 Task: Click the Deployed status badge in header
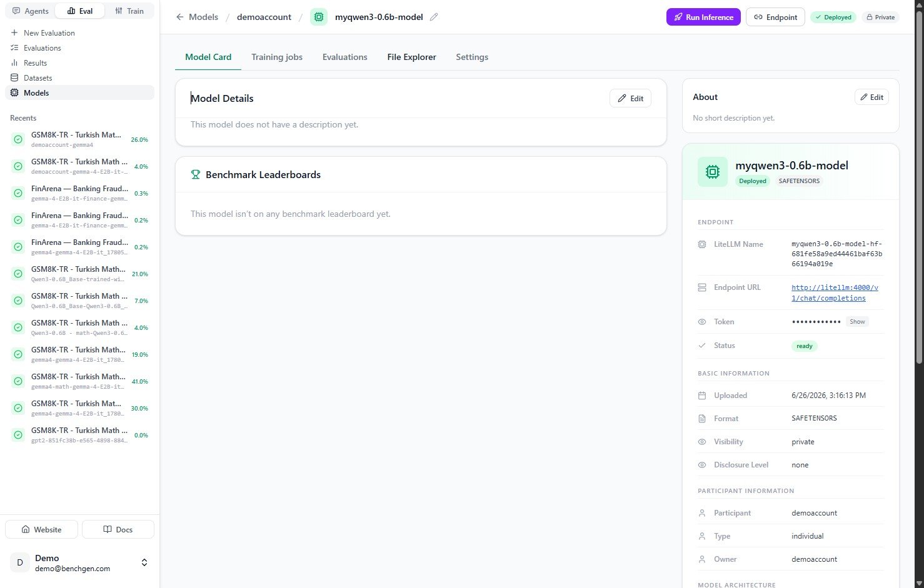(x=833, y=17)
